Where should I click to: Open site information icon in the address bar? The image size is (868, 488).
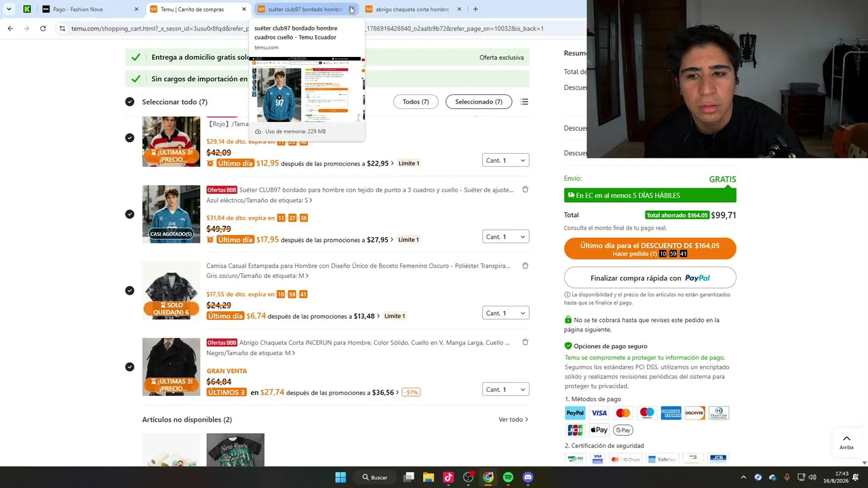pos(62,28)
